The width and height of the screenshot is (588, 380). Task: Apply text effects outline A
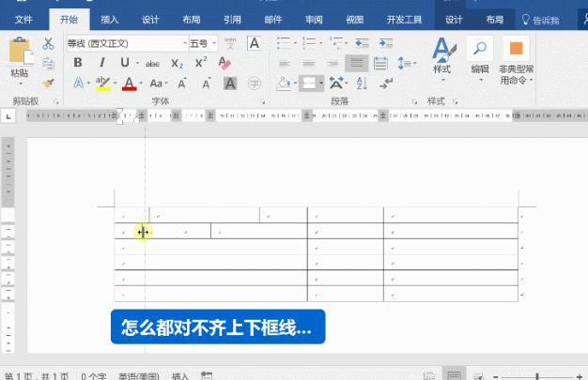click(x=78, y=83)
